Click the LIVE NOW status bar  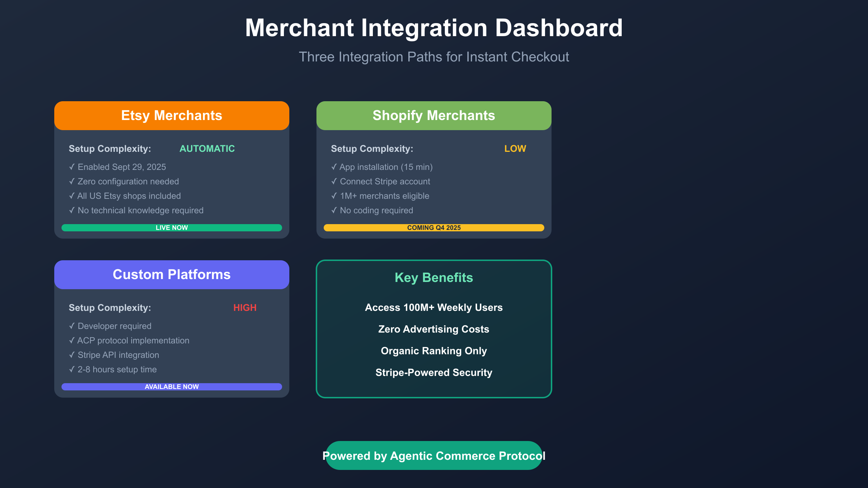171,228
